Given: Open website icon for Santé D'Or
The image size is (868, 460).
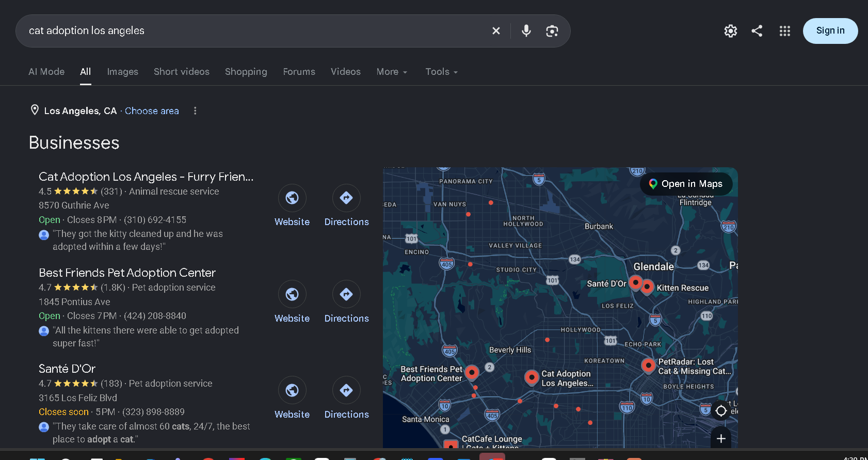Looking at the screenshot, I should pos(292,390).
